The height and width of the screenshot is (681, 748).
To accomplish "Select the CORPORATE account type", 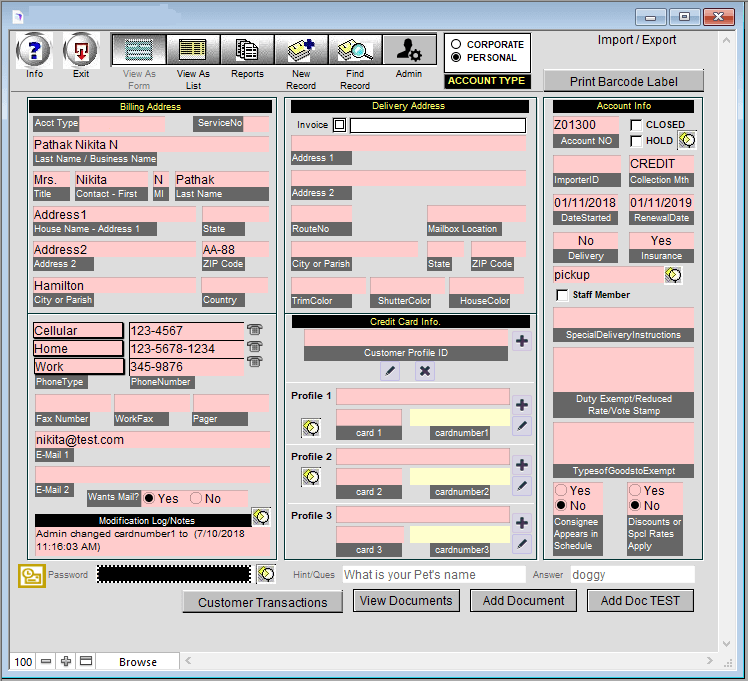I will [x=457, y=45].
